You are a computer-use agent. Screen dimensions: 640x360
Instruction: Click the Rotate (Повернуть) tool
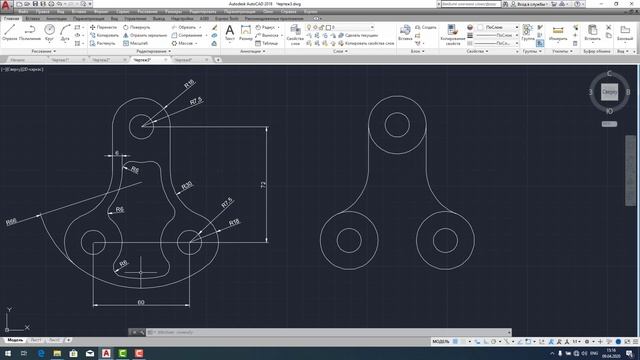(x=137, y=27)
